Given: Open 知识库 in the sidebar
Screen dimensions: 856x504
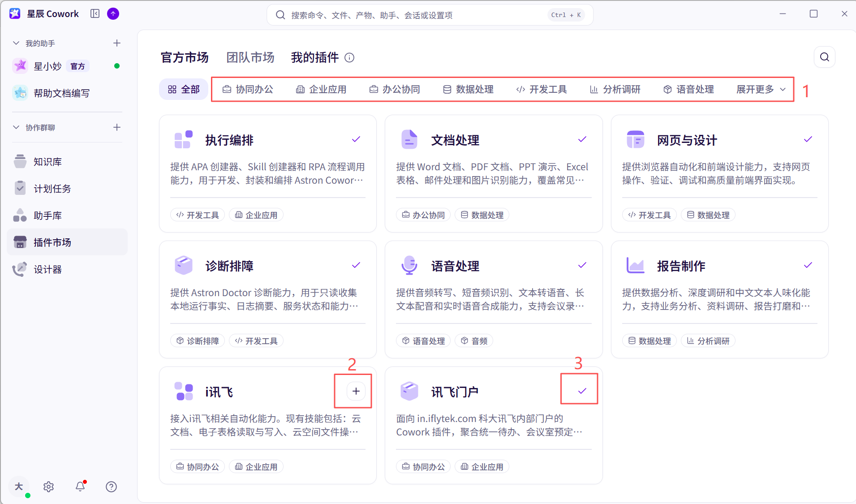Looking at the screenshot, I should tap(67, 162).
